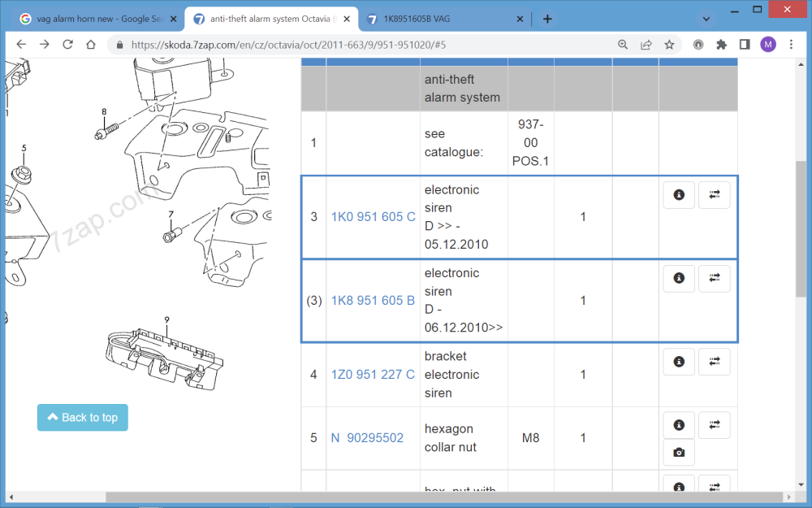Toggle the browser side panel

[745, 45]
